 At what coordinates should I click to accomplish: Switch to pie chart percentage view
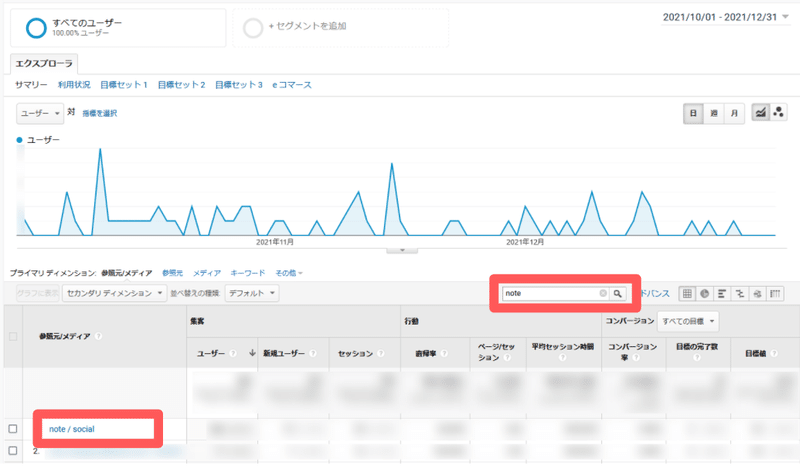coord(705,293)
